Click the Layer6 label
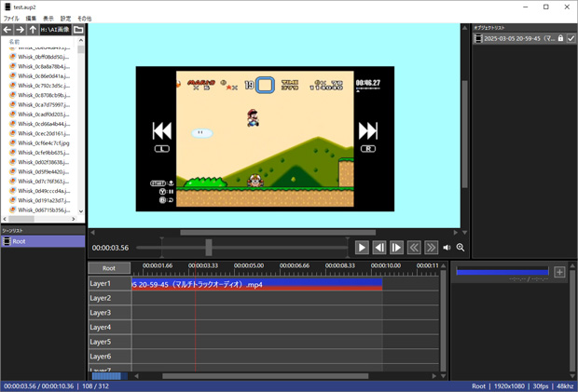Viewport: 578px width, 392px height. [110, 357]
